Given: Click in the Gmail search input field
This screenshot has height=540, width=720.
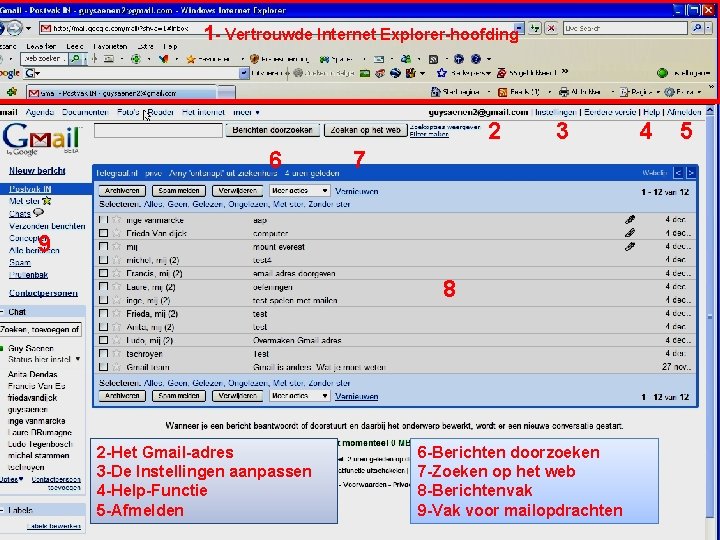Looking at the screenshot, I should tap(158, 130).
